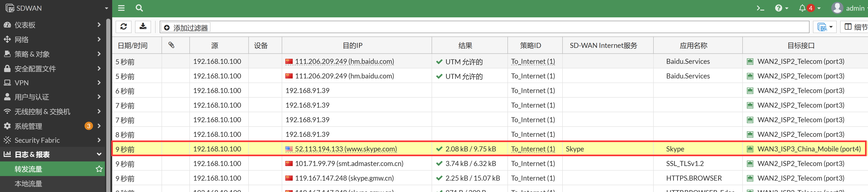Collapse the 日志 & 报表 menu
Image resolution: width=868 pixels, height=192 pixels.
click(x=53, y=155)
